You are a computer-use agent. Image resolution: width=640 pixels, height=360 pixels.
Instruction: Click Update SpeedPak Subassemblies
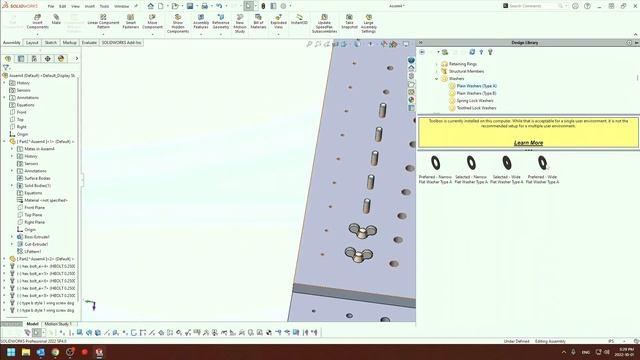324,23
